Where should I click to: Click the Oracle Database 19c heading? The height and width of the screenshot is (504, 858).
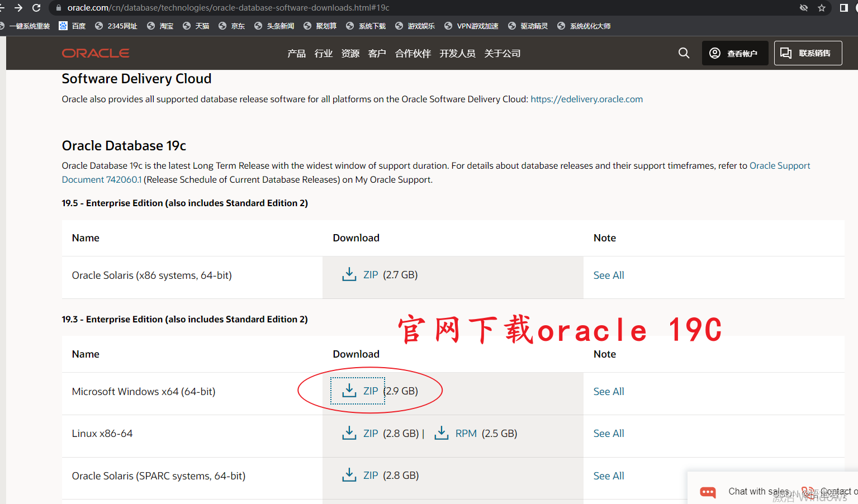coord(124,145)
